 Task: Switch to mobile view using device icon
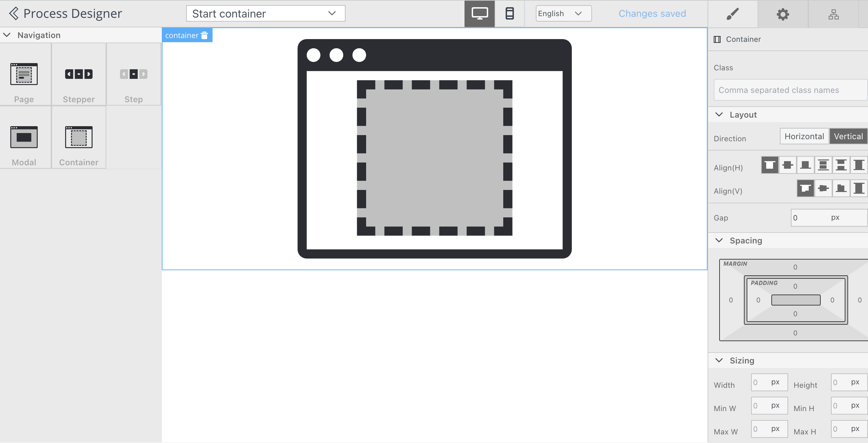[509, 13]
